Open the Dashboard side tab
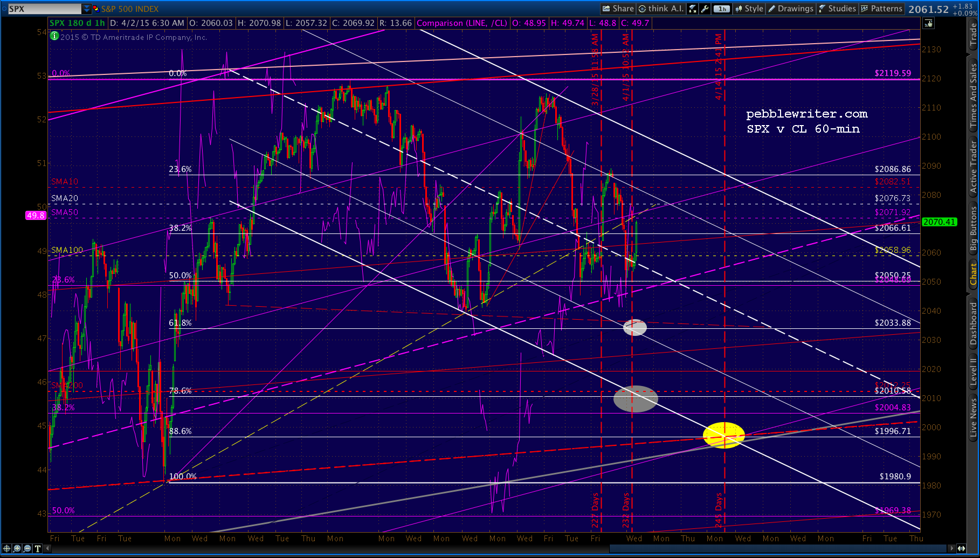Screen dimensions: 980x558 point(973,324)
